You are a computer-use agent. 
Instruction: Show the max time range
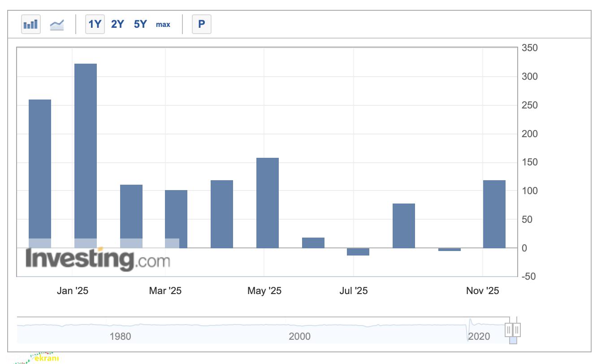click(x=163, y=24)
